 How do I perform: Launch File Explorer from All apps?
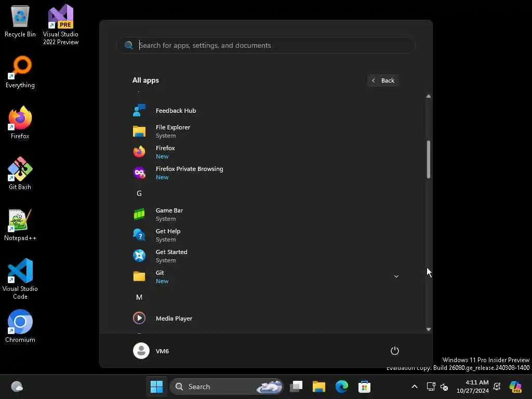click(x=267, y=131)
